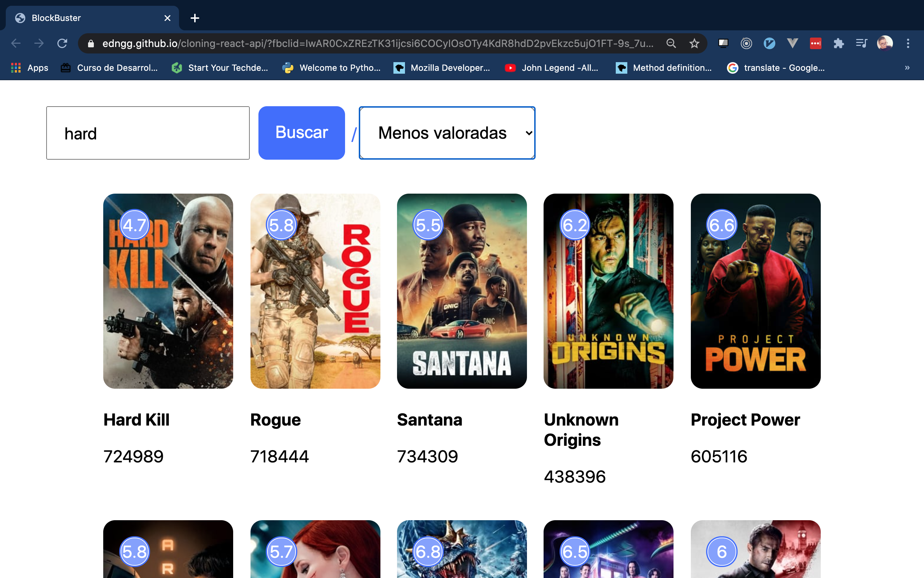Close the BlockBuster tab
Viewport: 924px width, 578px height.
167,18
